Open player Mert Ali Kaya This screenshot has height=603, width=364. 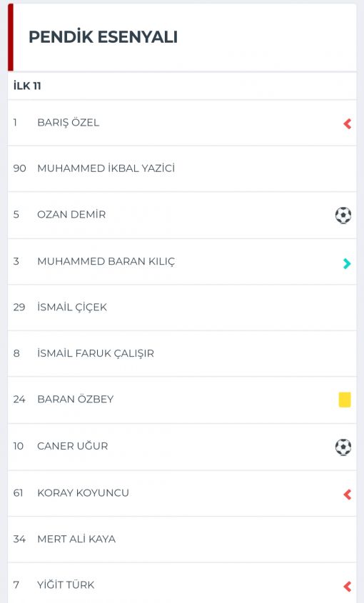click(182, 539)
